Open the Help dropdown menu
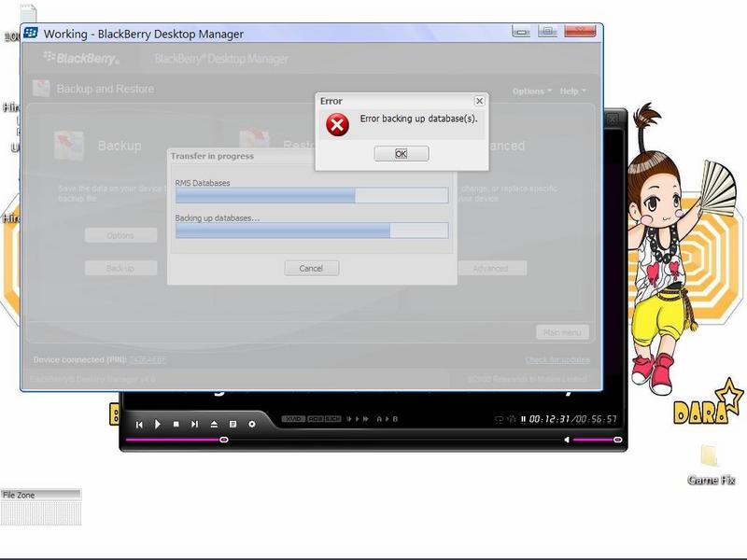This screenshot has height=560, width=747. pos(571,91)
